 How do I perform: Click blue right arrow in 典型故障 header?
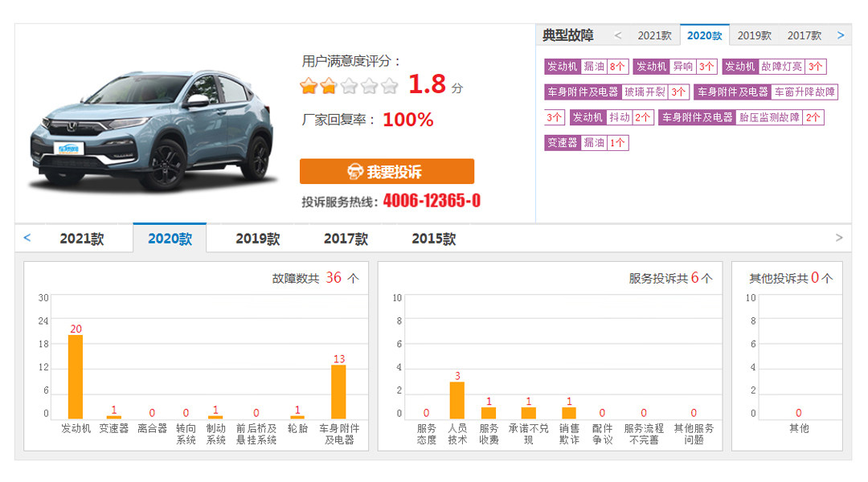pos(841,35)
